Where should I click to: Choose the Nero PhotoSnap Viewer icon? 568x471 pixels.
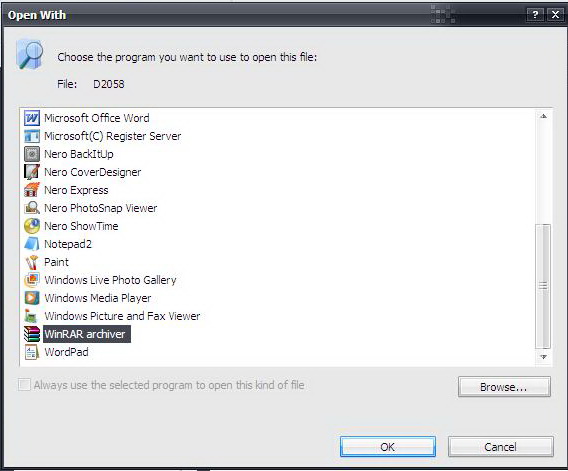pyautogui.click(x=32, y=208)
